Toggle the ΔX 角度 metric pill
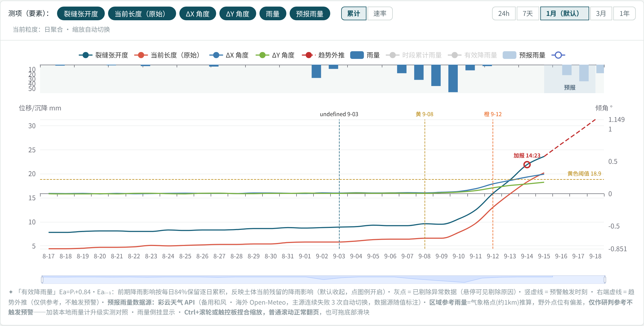This screenshot has width=644, height=326. [x=197, y=14]
